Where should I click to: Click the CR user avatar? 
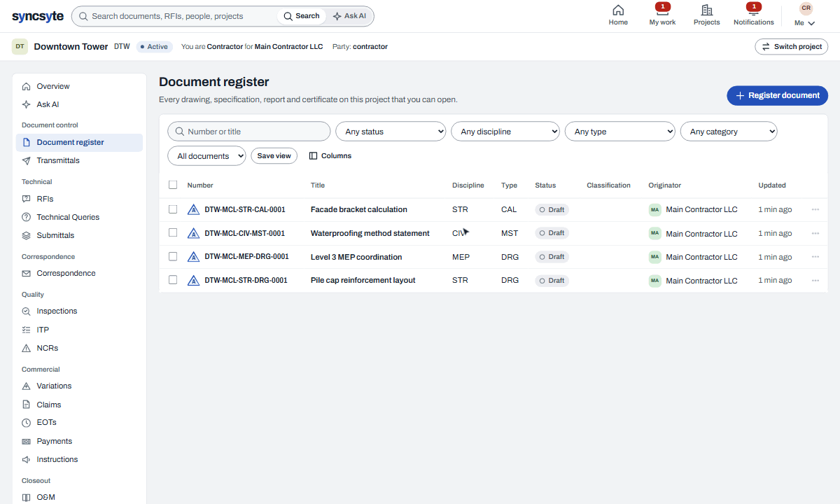(806, 8)
